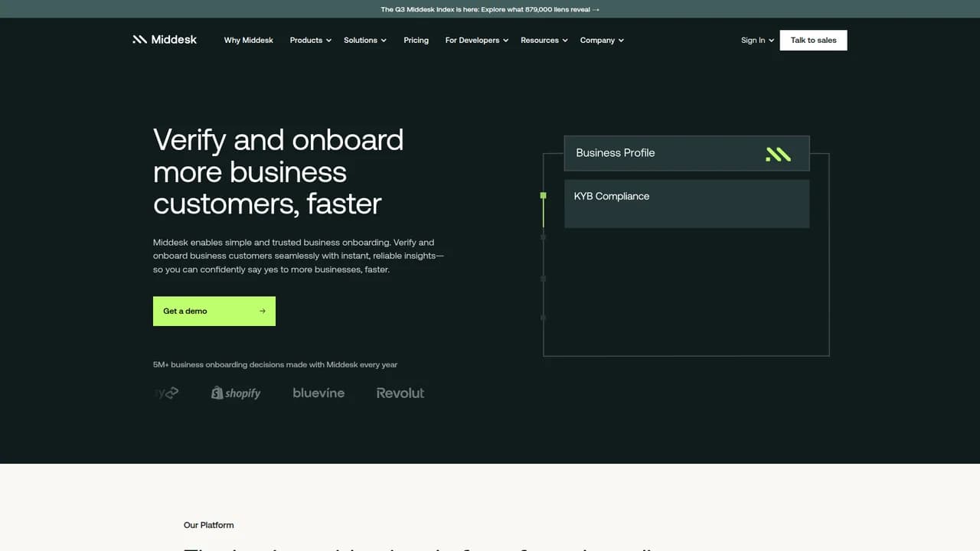The height and width of the screenshot is (551, 980).
Task: Click the Shopify logo
Action: 236,393
